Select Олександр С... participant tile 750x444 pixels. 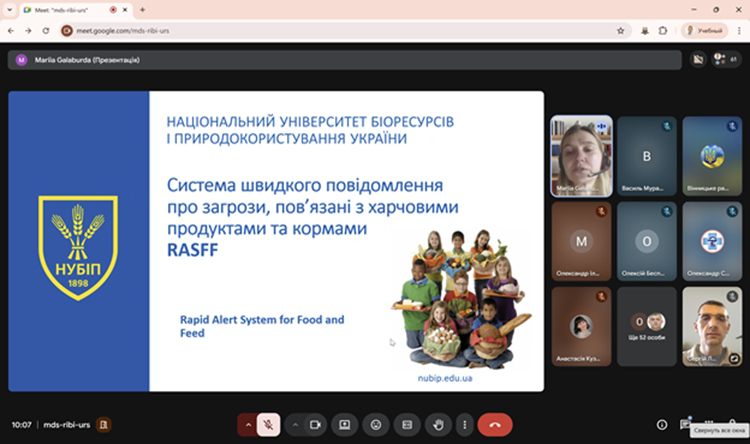tap(712, 241)
